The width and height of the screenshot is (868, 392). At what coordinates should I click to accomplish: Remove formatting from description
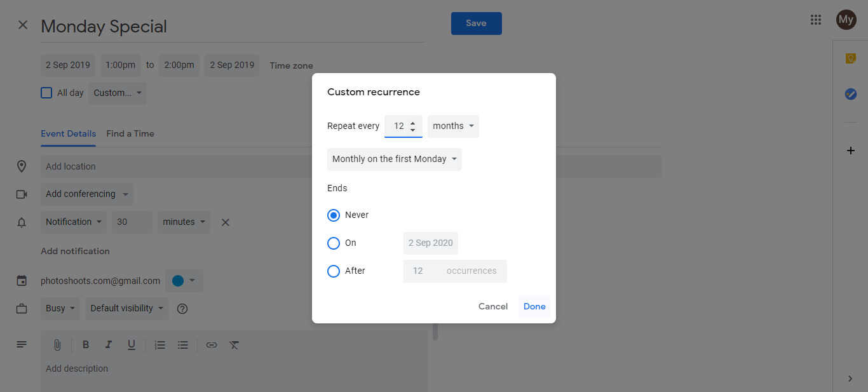[234, 345]
